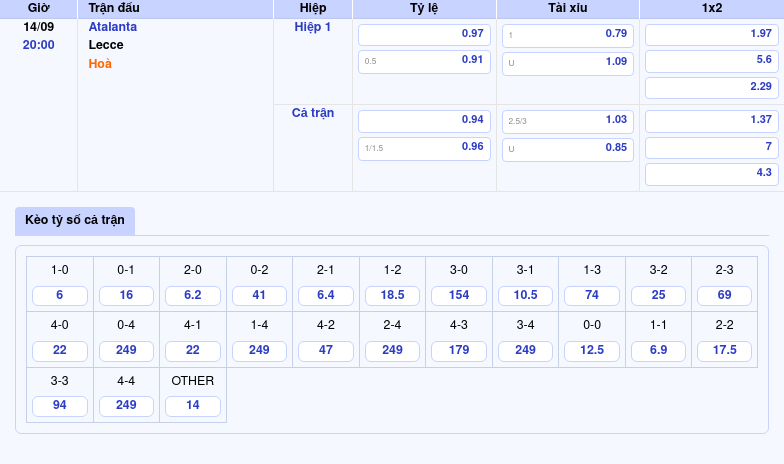Choose the odds under score 0-4
This screenshot has width=784, height=464.
coord(126,350)
